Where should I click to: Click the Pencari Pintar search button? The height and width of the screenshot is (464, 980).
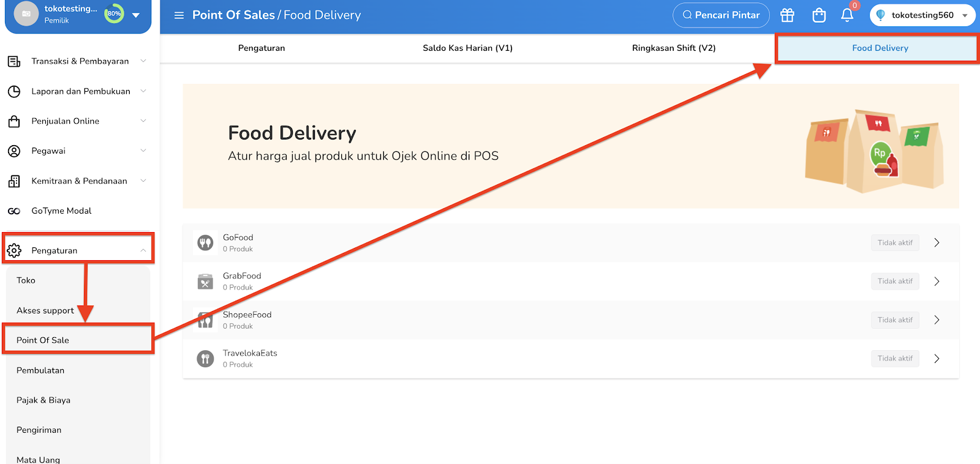(x=721, y=15)
